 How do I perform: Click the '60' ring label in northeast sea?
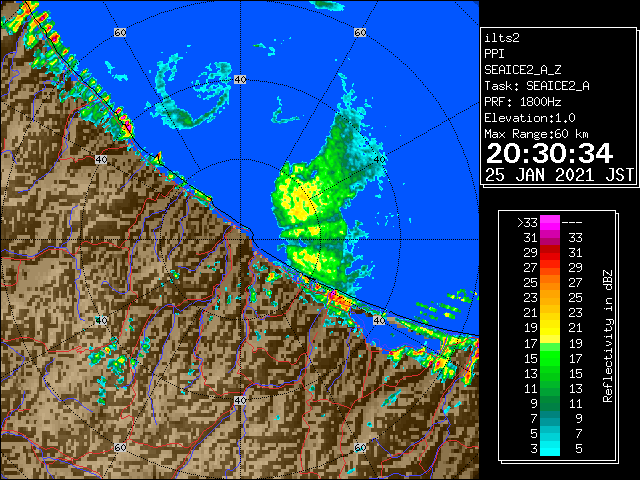tap(360, 32)
